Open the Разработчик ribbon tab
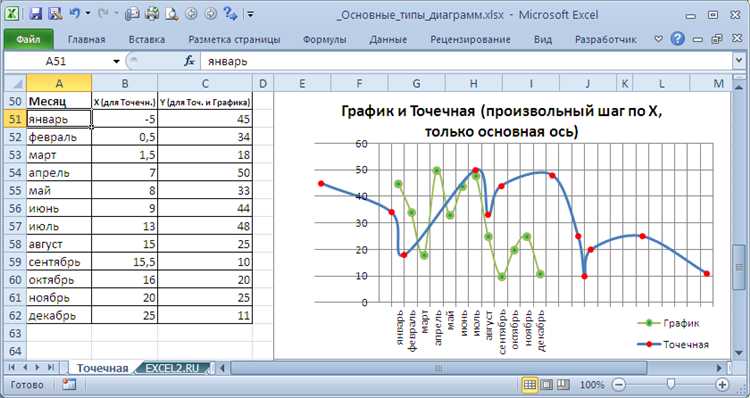750x398 pixels. pos(606,40)
